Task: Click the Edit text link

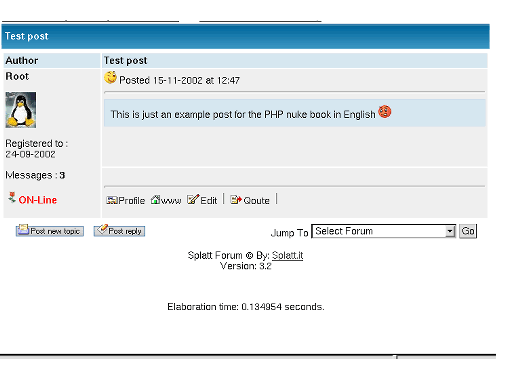Action: point(209,201)
